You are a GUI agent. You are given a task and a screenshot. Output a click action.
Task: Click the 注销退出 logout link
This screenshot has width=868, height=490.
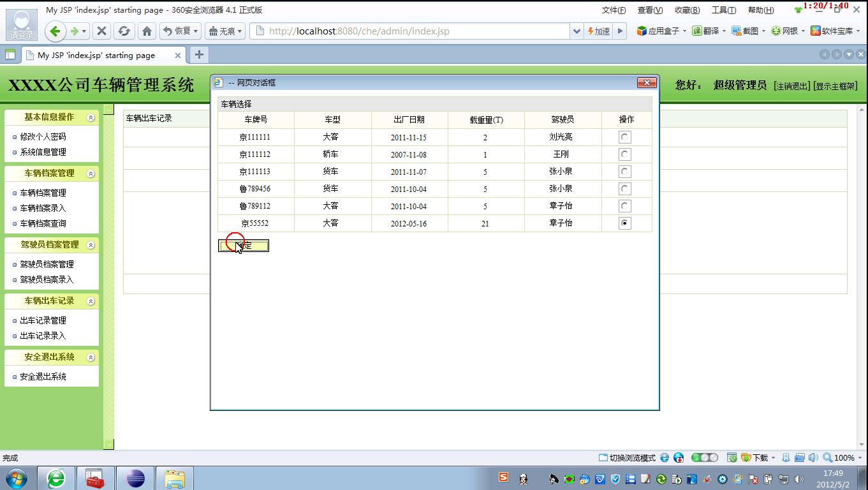tap(791, 86)
